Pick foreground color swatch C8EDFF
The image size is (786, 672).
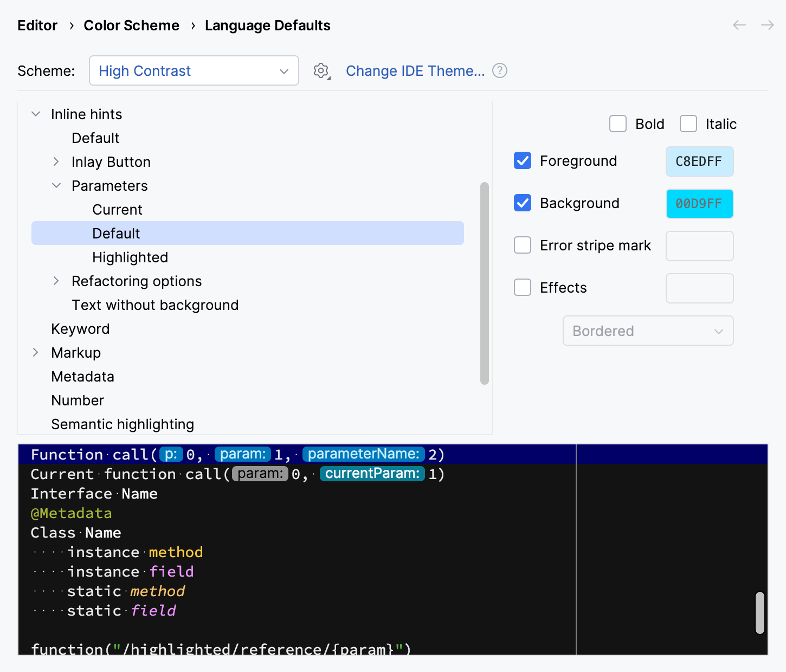point(699,161)
